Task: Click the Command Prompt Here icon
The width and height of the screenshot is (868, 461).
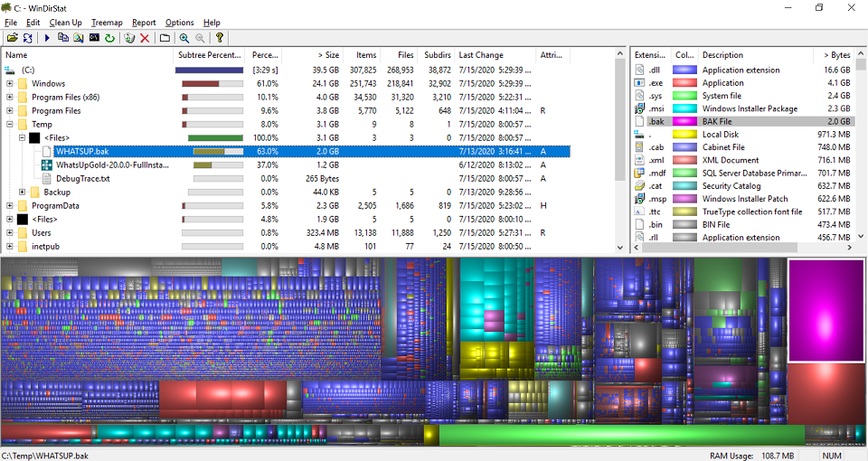Action: [x=94, y=38]
